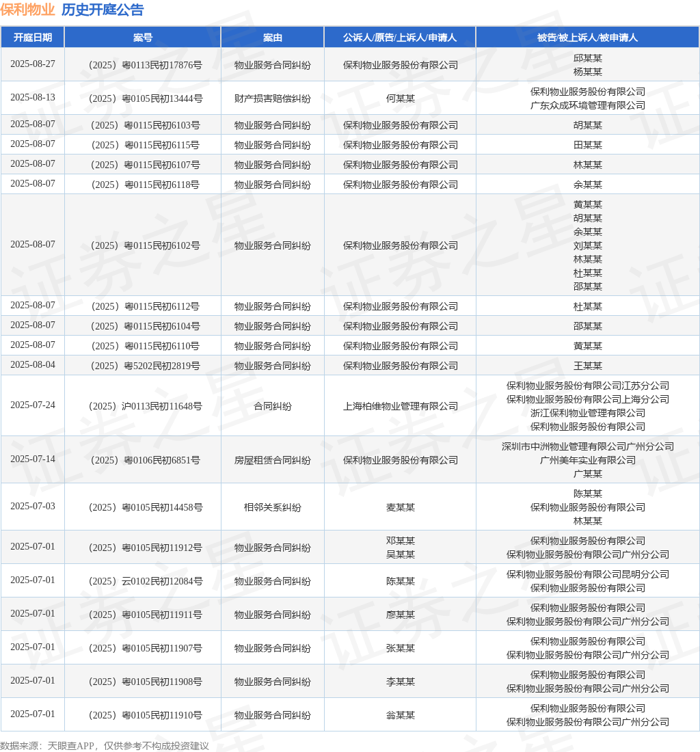Click plaintiff name 何某某
Image resolution: width=700 pixels, height=752 pixels.
point(401,99)
